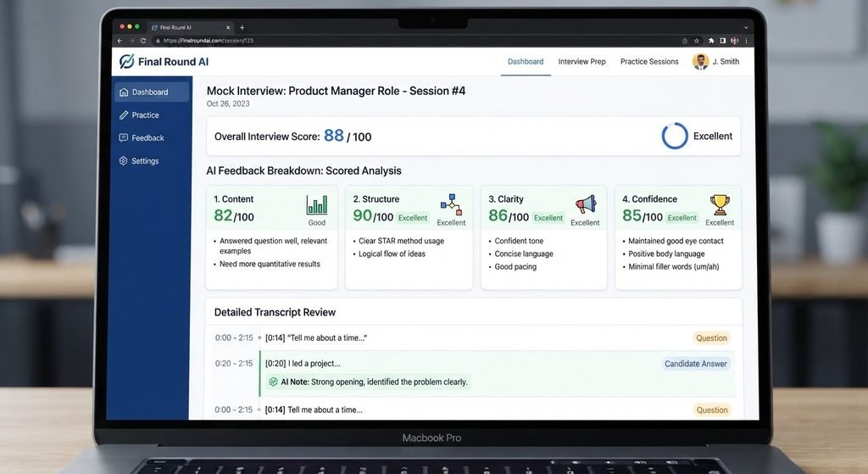The image size is (868, 474).
Task: Click 'Maintained good eye contact' bullet
Action: click(x=676, y=241)
